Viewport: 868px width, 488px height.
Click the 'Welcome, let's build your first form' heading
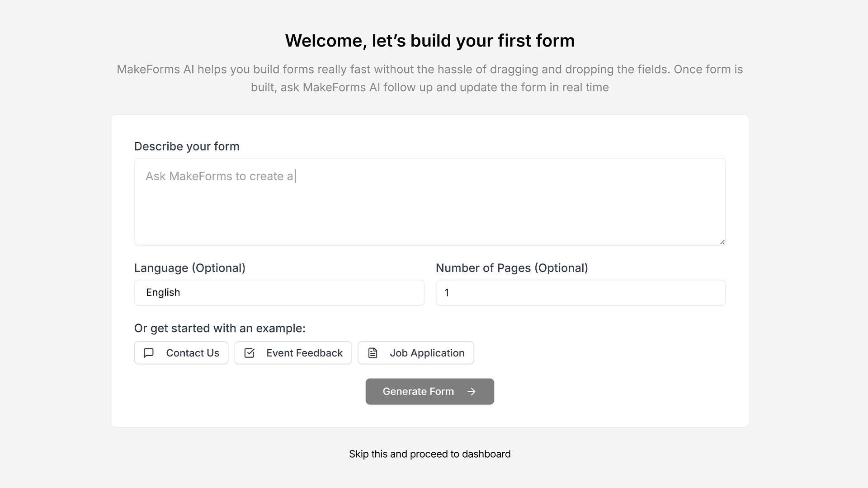(x=430, y=41)
